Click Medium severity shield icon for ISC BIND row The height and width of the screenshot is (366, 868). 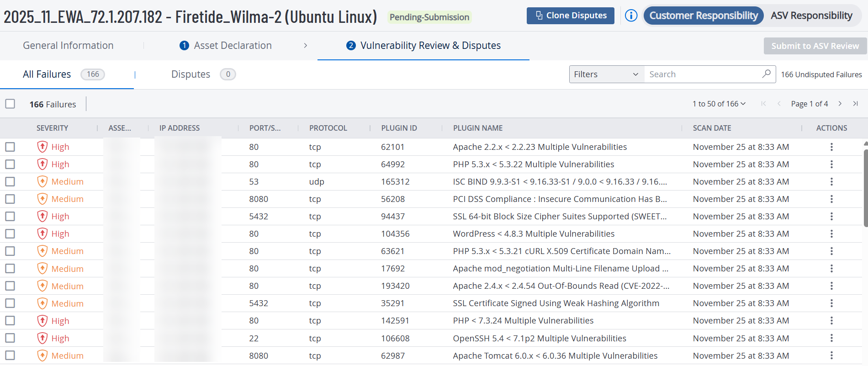pyautogui.click(x=42, y=181)
